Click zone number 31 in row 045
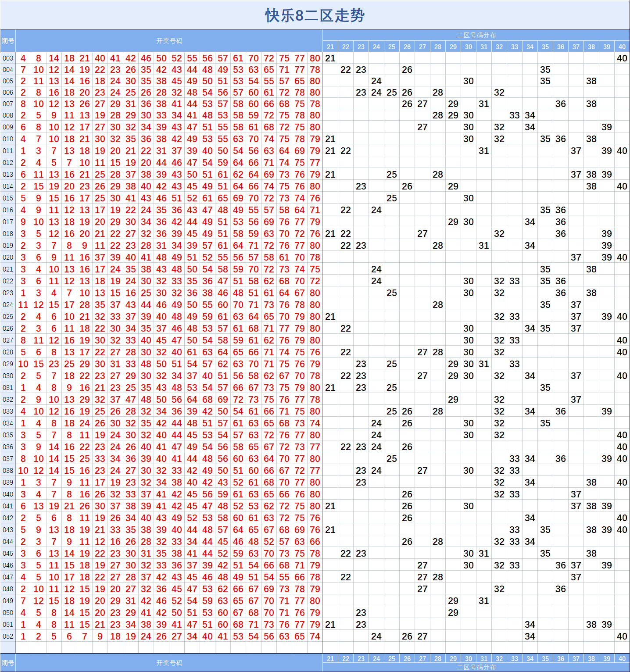630x672 pixels. pos(484,554)
